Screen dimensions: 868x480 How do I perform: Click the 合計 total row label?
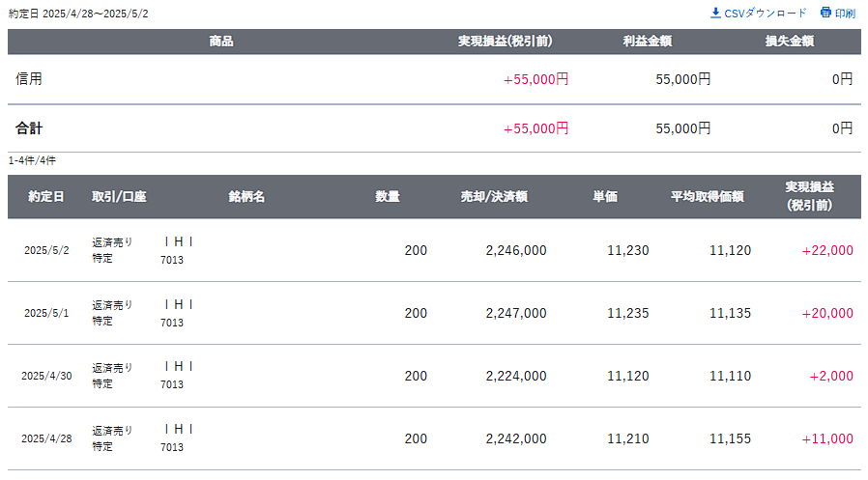pos(29,128)
